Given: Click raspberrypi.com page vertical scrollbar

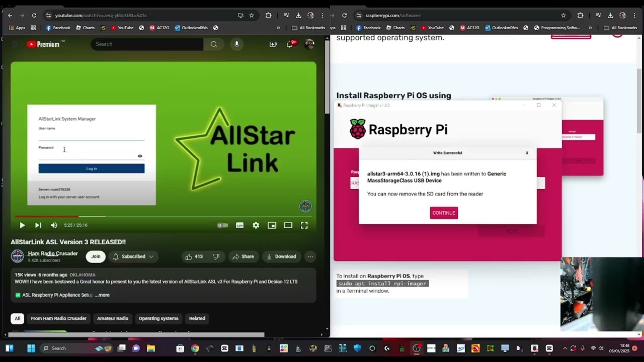Looking at the screenshot, I should [x=639, y=101].
